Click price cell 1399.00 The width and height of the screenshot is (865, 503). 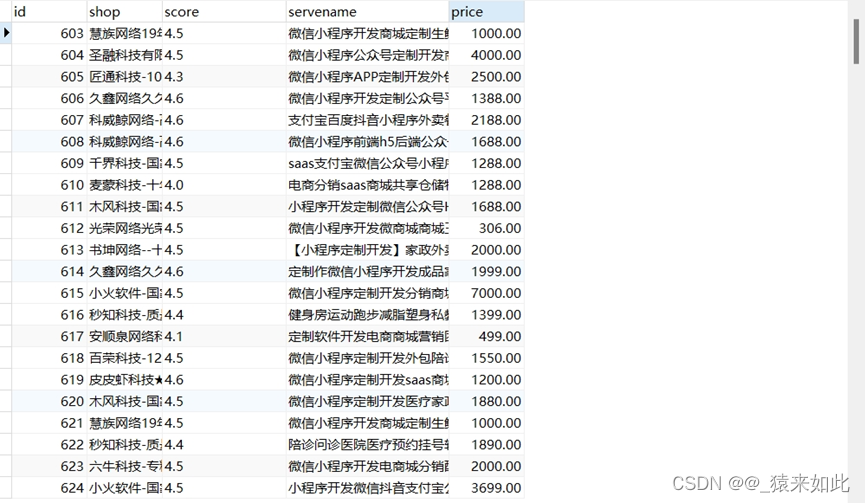tap(487, 315)
